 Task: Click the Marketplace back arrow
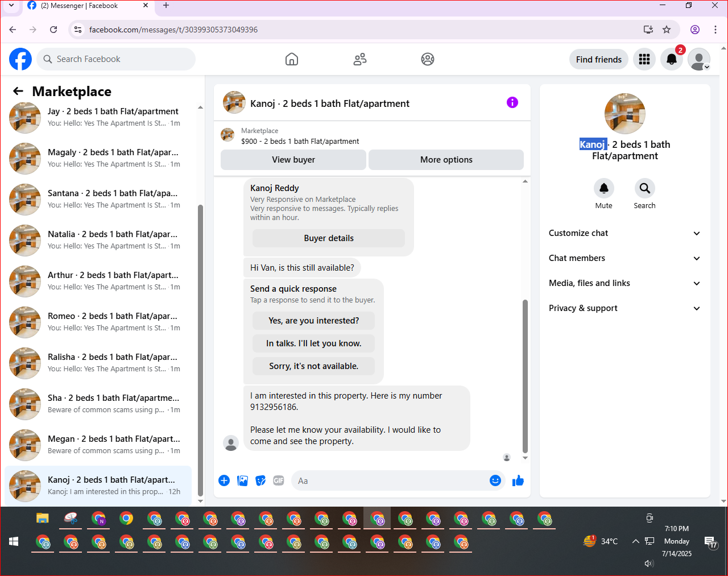(x=18, y=91)
